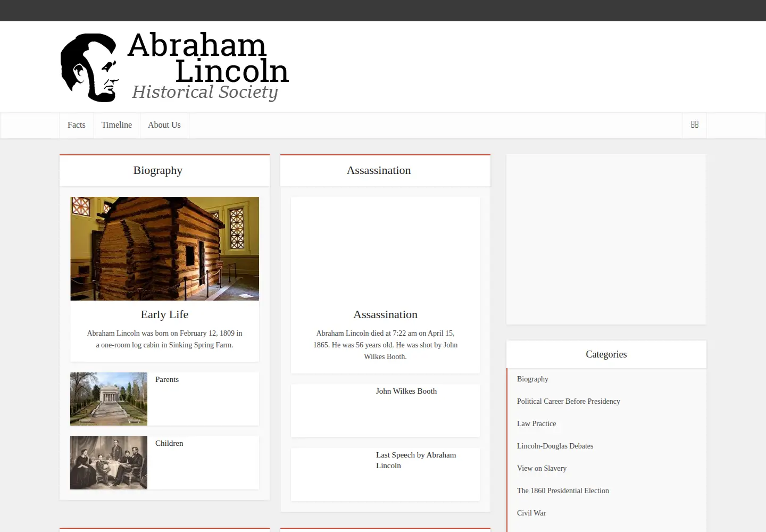The height and width of the screenshot is (532, 766).
Task: Go to the Timeline page
Action: coord(116,125)
